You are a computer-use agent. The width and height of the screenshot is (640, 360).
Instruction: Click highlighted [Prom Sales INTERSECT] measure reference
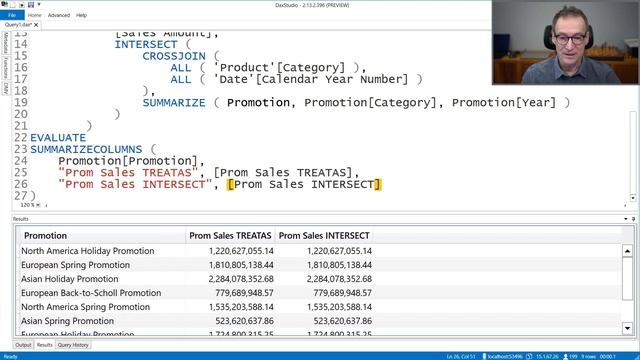[x=304, y=184]
